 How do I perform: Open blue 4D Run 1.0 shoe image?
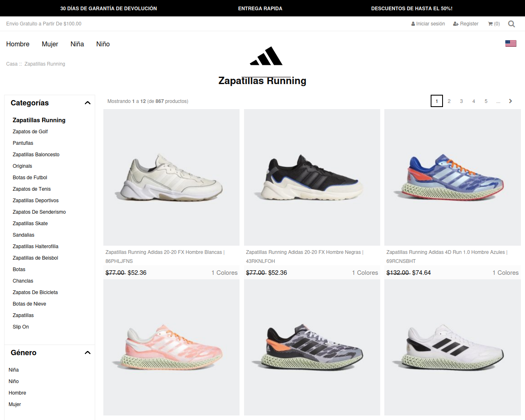[452, 177]
